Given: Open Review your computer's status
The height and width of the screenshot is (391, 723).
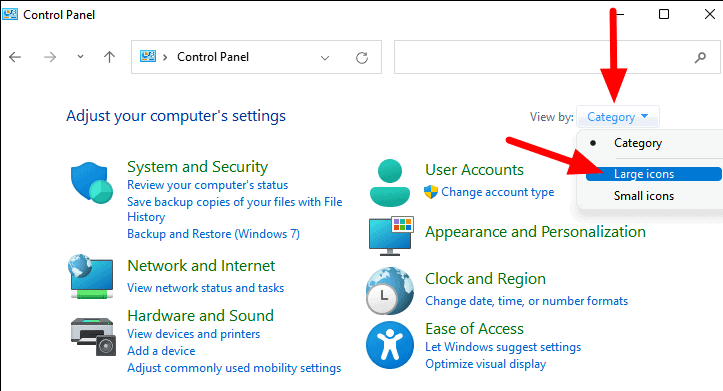Looking at the screenshot, I should (x=207, y=185).
